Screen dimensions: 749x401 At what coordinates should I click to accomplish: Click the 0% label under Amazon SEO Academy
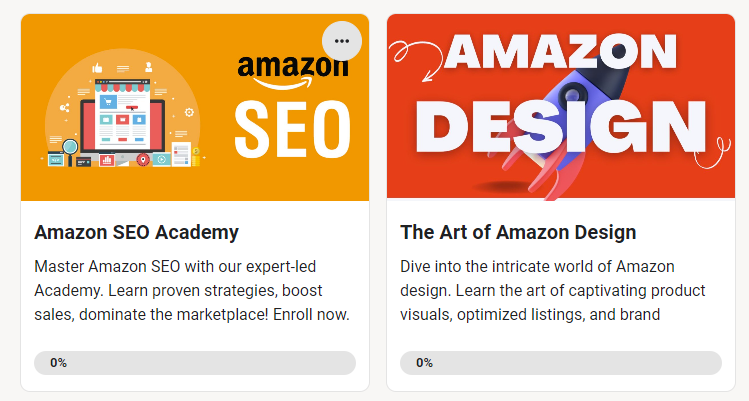58,363
